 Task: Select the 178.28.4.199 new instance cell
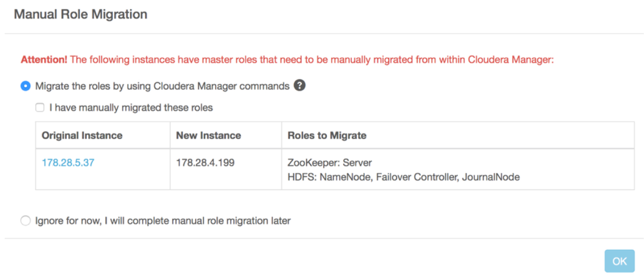click(x=205, y=163)
